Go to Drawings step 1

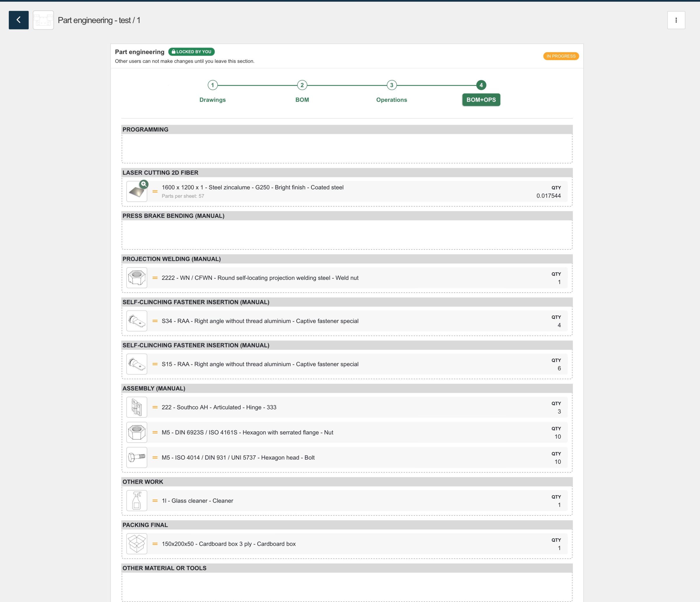click(213, 85)
